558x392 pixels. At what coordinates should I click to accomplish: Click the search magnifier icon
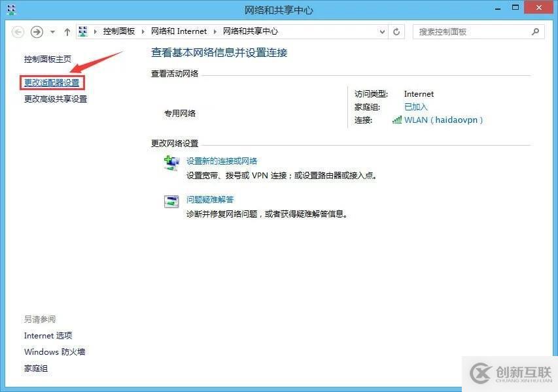pyautogui.click(x=535, y=31)
